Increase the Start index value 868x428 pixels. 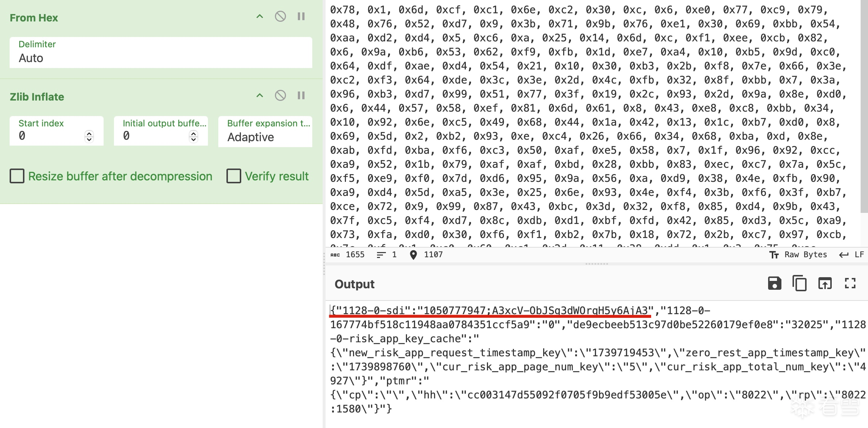[89, 133]
